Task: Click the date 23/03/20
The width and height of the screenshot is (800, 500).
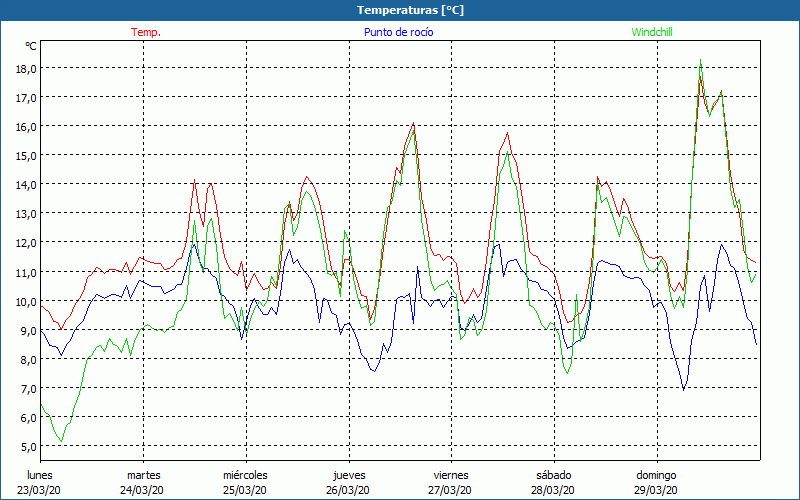Action: [x=39, y=490]
